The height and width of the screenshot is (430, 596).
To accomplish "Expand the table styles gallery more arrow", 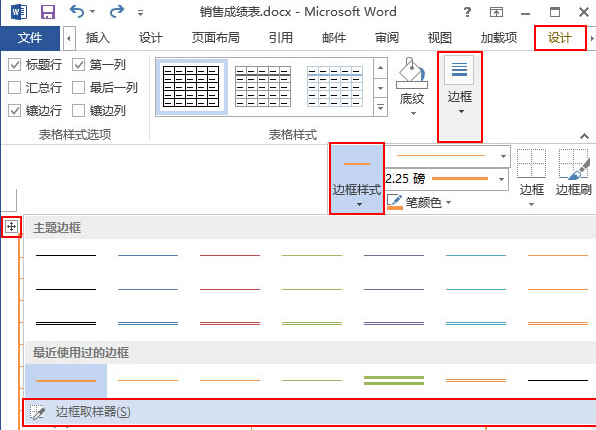I will pyautogui.click(x=380, y=107).
